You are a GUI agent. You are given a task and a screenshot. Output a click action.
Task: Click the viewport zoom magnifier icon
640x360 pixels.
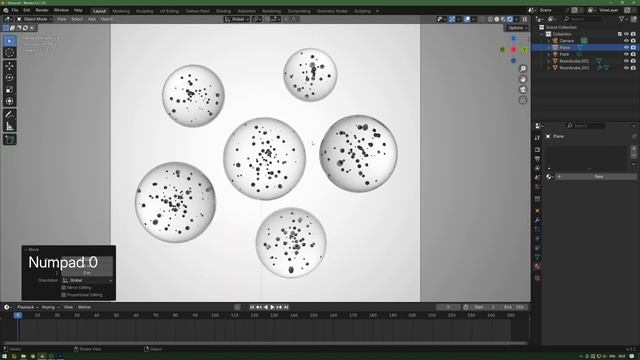coord(522,69)
